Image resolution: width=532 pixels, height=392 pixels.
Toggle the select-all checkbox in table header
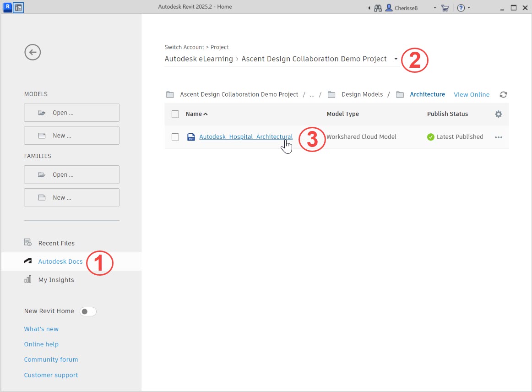[175, 114]
